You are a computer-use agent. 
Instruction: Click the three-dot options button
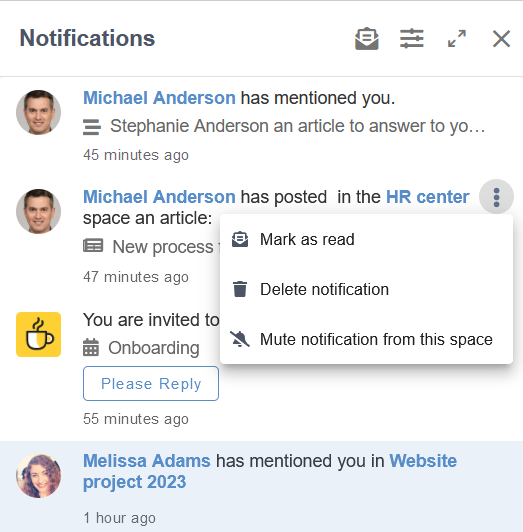tap(496, 197)
